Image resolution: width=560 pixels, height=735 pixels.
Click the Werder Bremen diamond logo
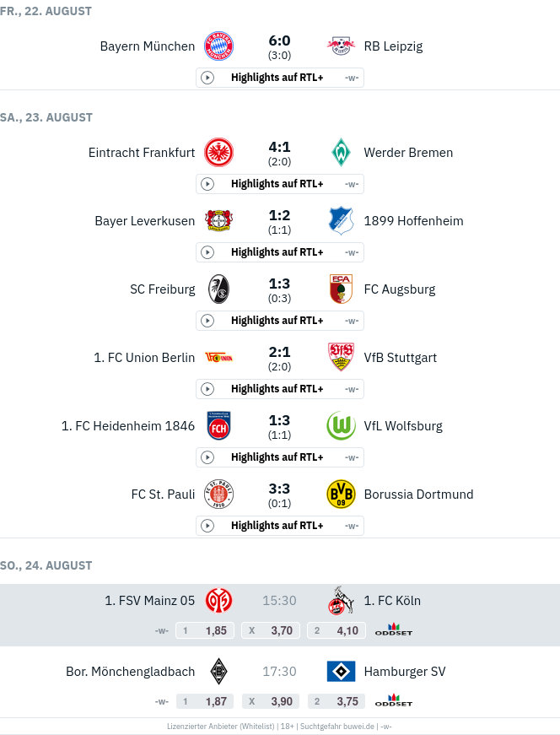(x=341, y=153)
